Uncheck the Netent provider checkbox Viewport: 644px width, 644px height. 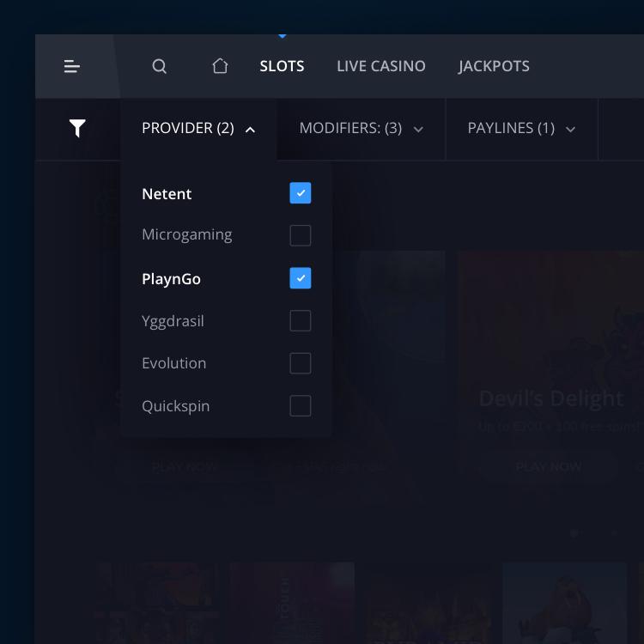(x=300, y=193)
